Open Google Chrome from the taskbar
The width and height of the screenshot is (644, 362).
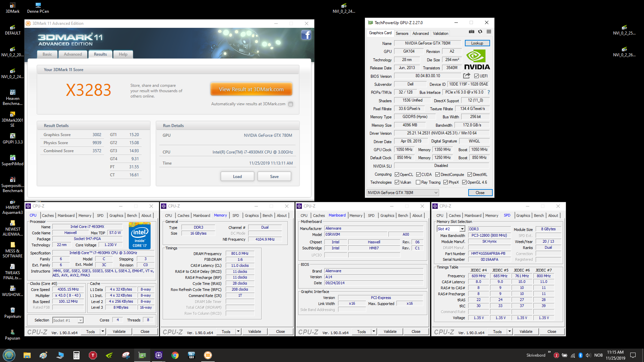pos(175,355)
